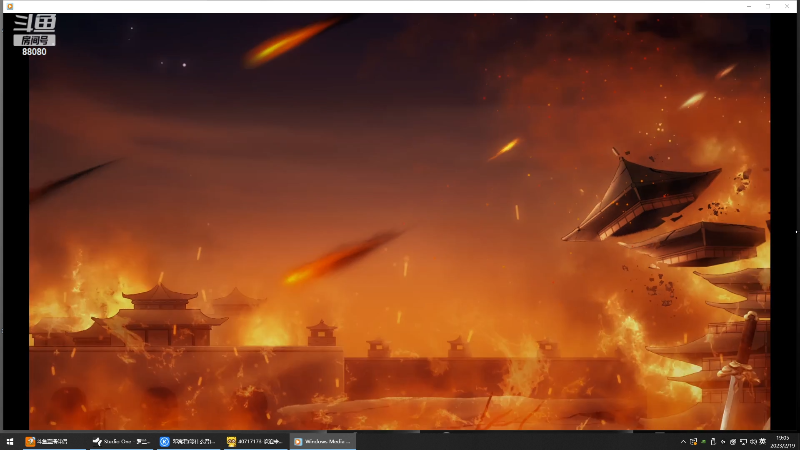Open the yellow cat icon taskbar app
800x450 pixels.
point(255,441)
